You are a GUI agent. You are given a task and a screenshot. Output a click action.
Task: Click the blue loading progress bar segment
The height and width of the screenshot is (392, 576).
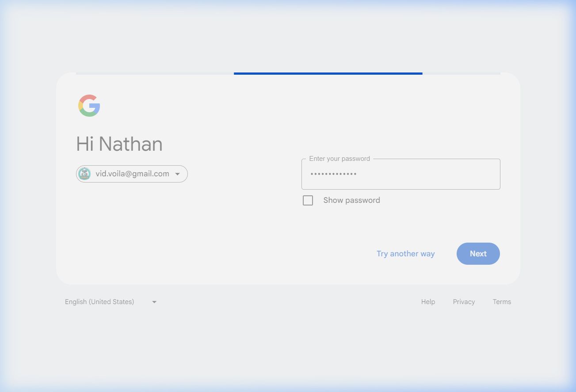(328, 73)
